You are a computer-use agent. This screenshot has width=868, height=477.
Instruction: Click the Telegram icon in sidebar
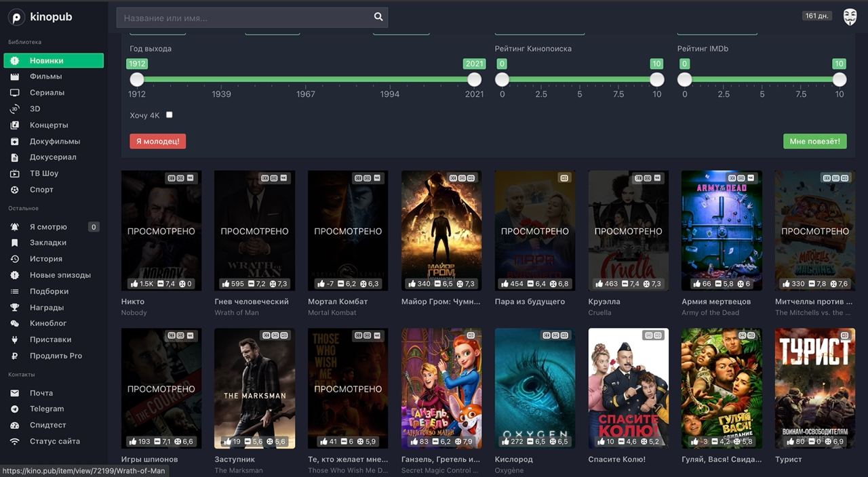[x=14, y=409]
